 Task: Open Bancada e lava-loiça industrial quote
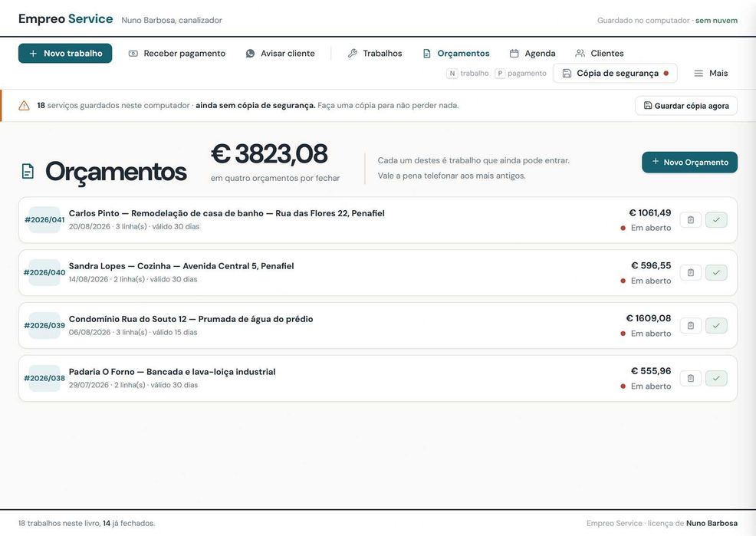coord(172,372)
